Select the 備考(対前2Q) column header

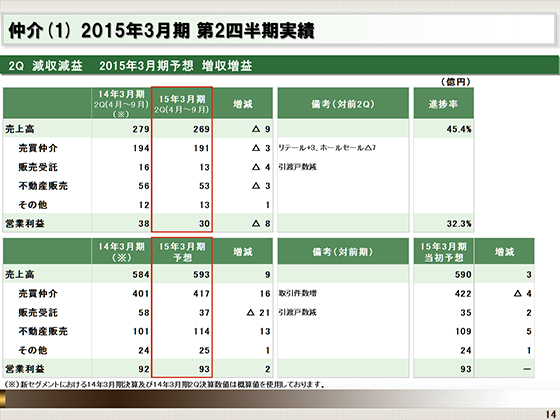point(343,104)
